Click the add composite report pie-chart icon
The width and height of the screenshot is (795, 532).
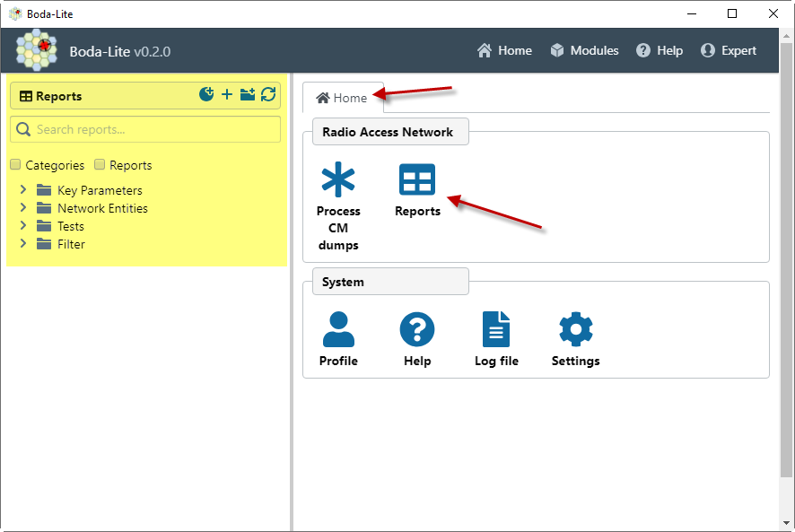click(206, 95)
